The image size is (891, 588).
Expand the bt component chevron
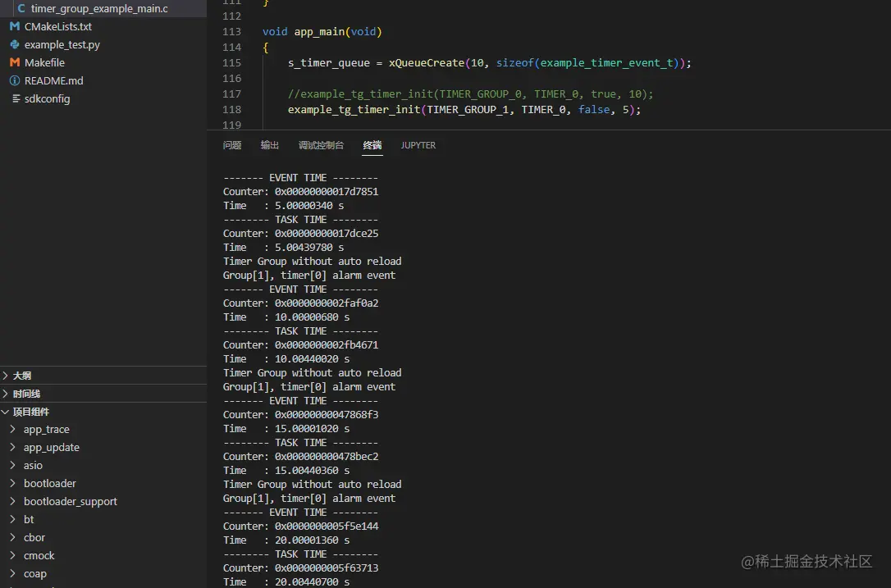click(12, 519)
